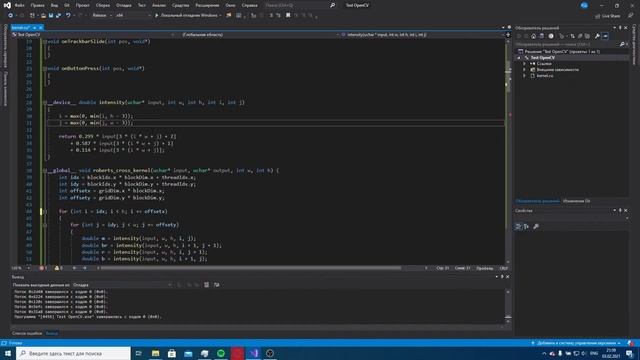Open the Git menu
Screen dimensions: 640x360
[67, 5]
